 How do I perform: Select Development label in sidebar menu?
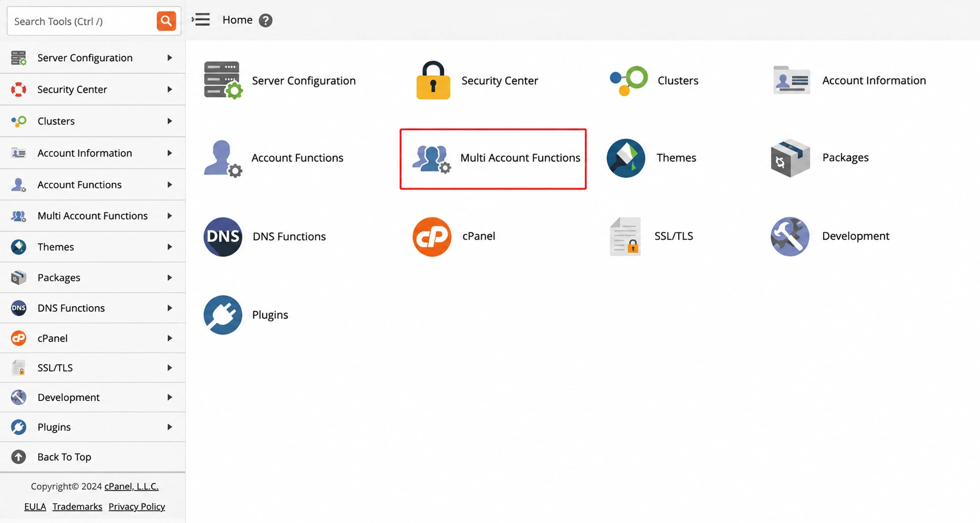pos(68,397)
